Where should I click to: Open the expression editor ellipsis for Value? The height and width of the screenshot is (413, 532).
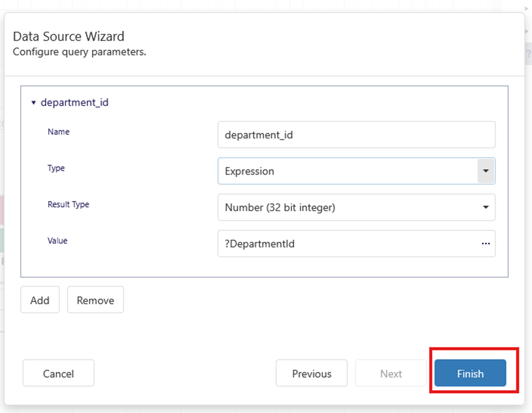click(486, 244)
